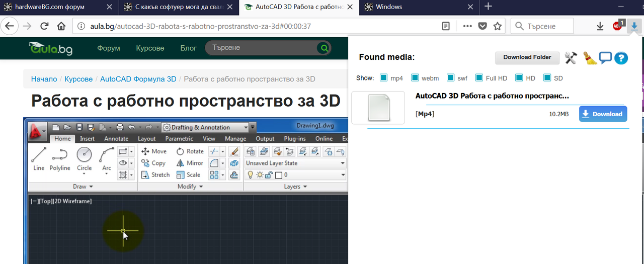Toggle the swf checkbox

tap(450, 78)
